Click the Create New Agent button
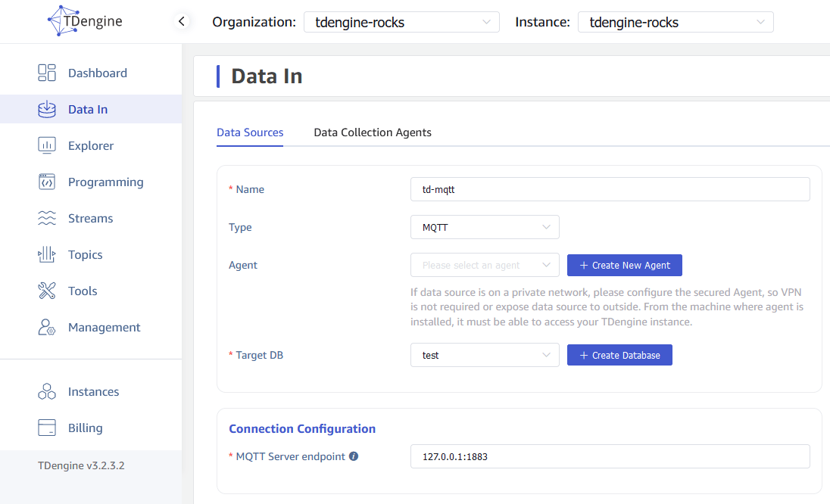 (625, 265)
